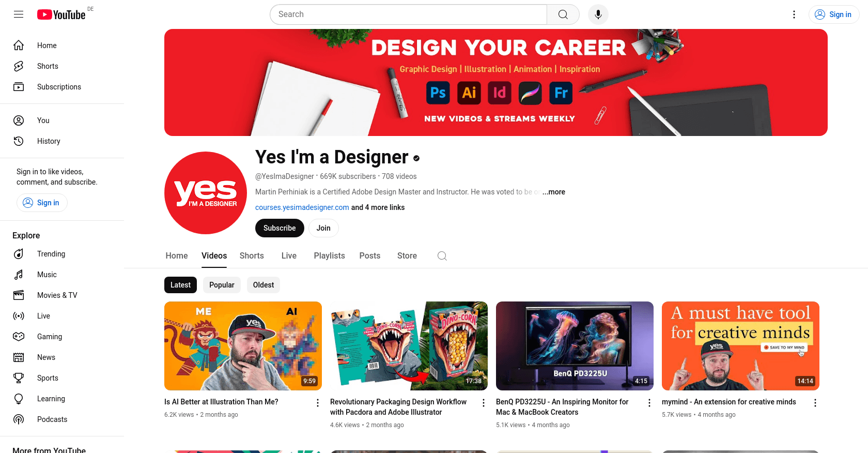This screenshot has width=868, height=453.
Task: Open the top-right settings three-dot menu
Action: pos(794,14)
